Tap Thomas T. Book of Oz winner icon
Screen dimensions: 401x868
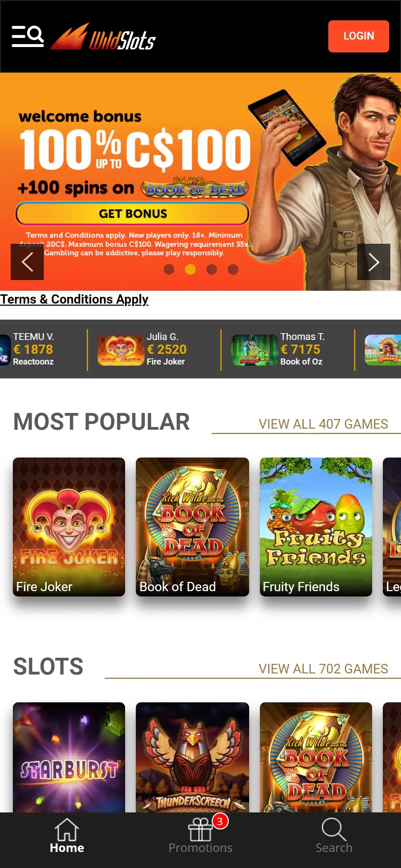pyautogui.click(x=255, y=350)
